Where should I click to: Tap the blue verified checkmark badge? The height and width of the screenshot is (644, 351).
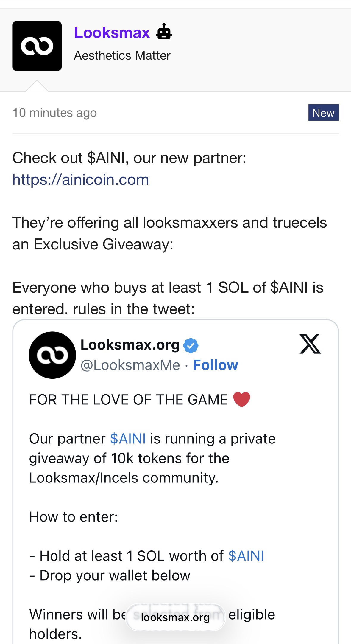(x=191, y=346)
